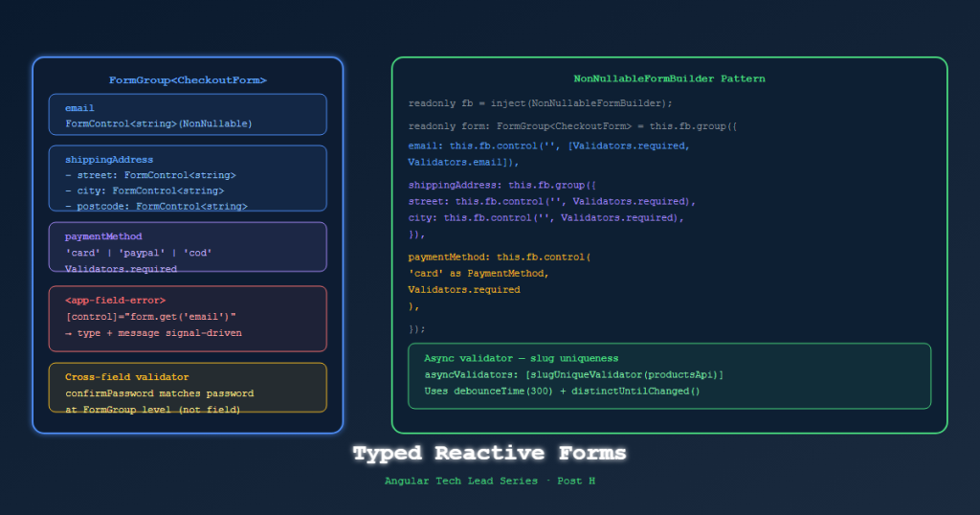Click '[control]="form.get('email')"' line
The image size is (980, 515).
pos(150,317)
